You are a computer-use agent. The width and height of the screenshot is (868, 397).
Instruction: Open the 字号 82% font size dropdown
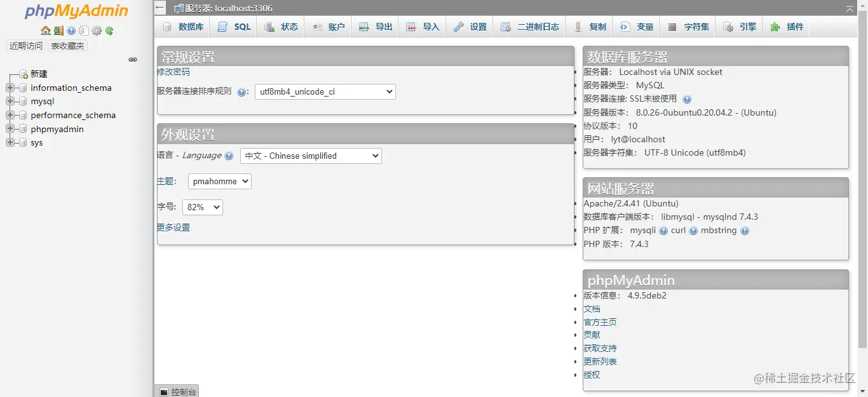coord(203,207)
